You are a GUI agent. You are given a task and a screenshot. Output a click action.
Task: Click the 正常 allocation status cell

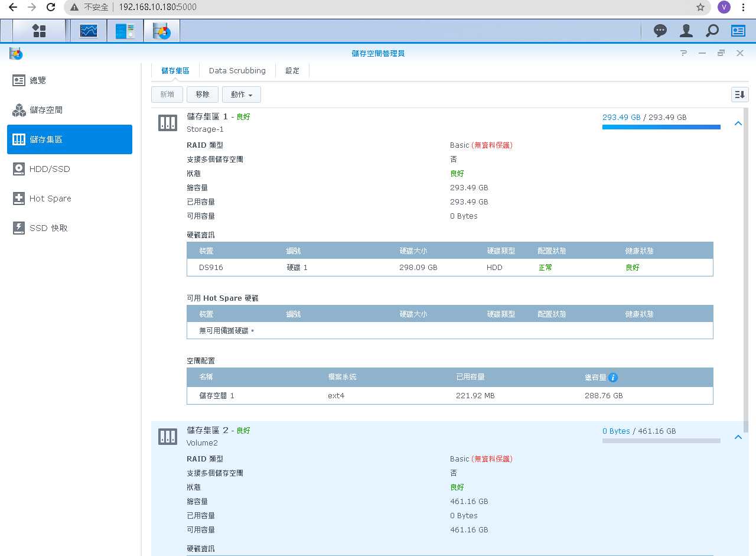tap(546, 268)
